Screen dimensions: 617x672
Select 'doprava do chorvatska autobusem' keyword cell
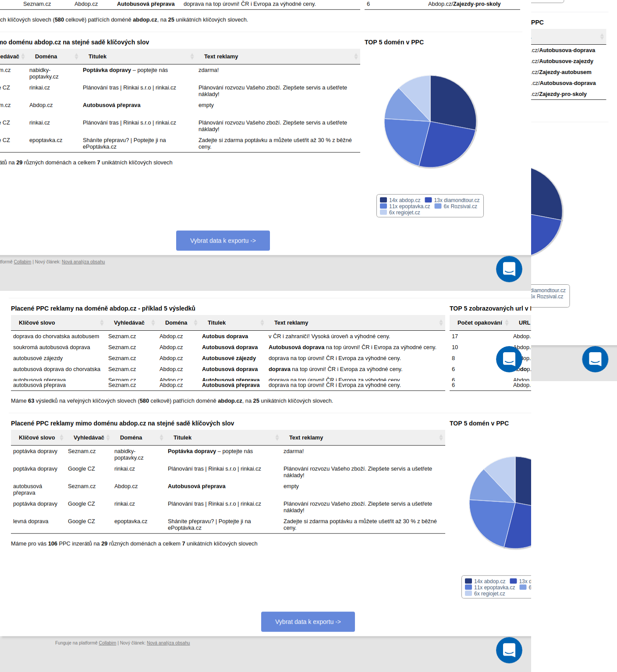tap(56, 336)
